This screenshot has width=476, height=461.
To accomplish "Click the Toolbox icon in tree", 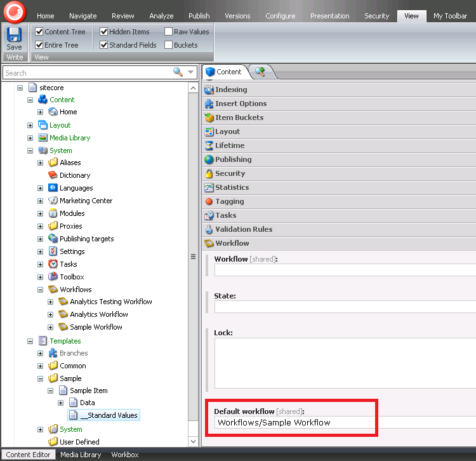I will [x=53, y=276].
